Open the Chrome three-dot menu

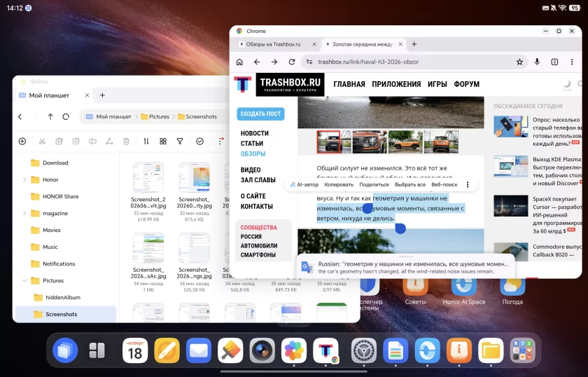[x=572, y=62]
